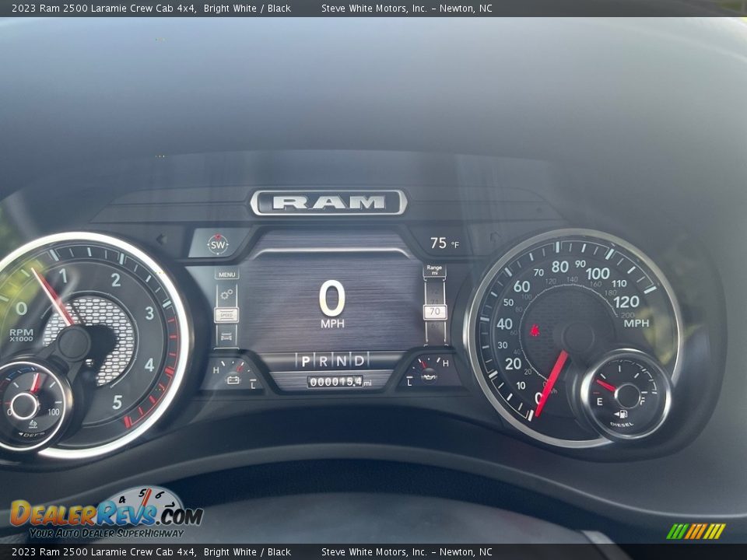747x560 pixels.
Task: Click the Range mi label
Action: [434, 270]
